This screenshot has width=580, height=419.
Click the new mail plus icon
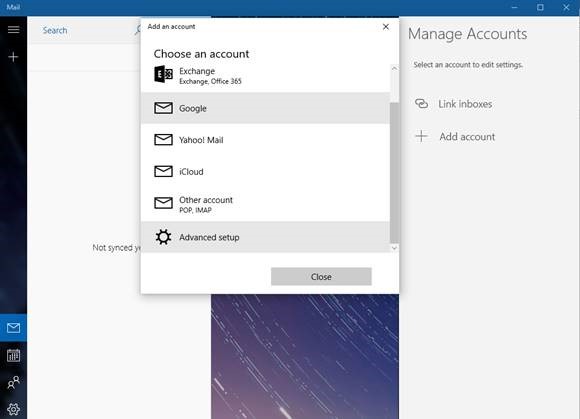coord(13,57)
